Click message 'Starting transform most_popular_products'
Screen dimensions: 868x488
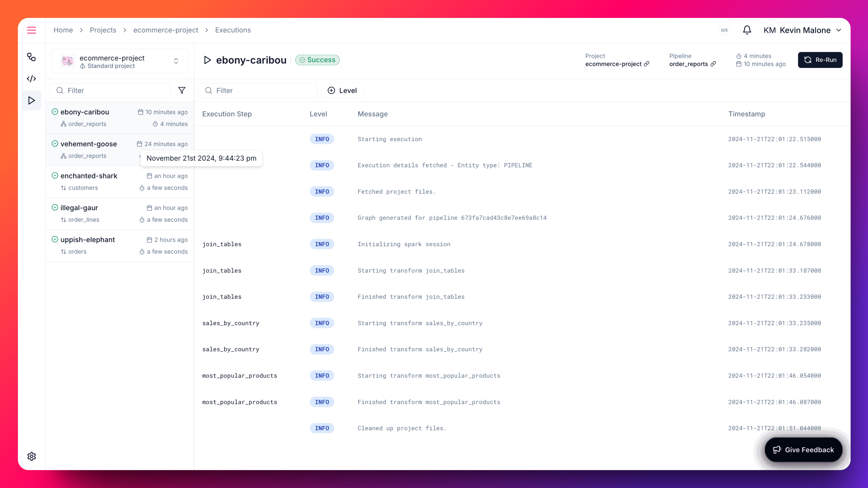click(429, 375)
